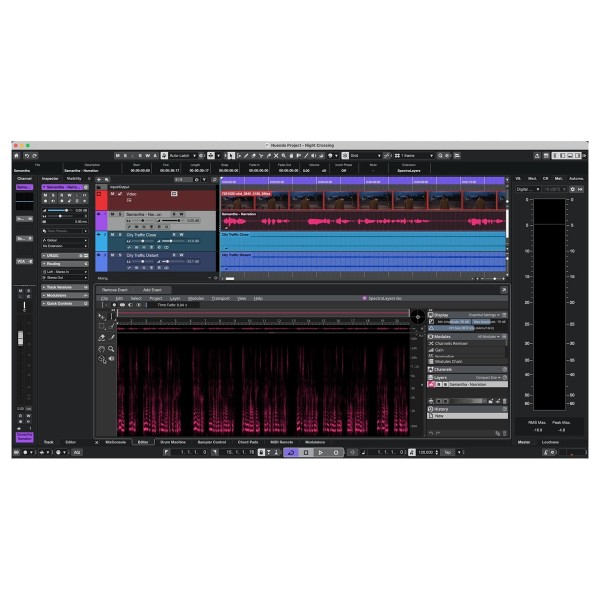Open the Compact Size layers dropdown
Screen dimensions: 600x600
(488, 378)
